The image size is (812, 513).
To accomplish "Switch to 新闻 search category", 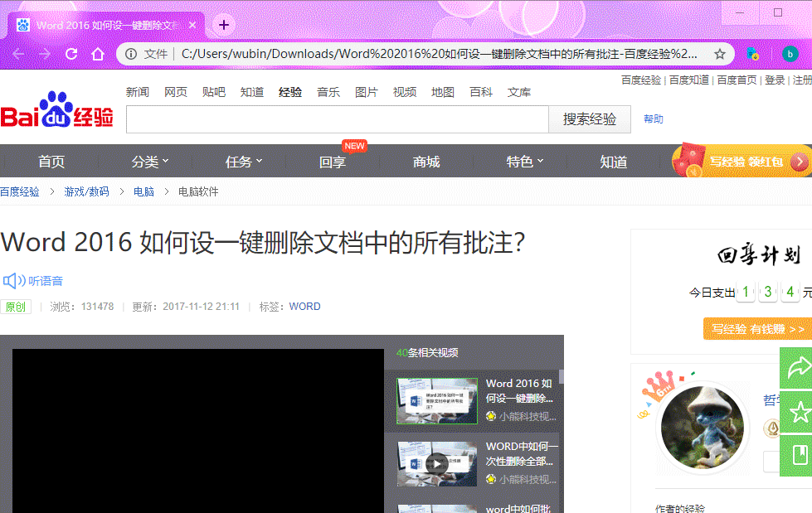I will 137,92.
